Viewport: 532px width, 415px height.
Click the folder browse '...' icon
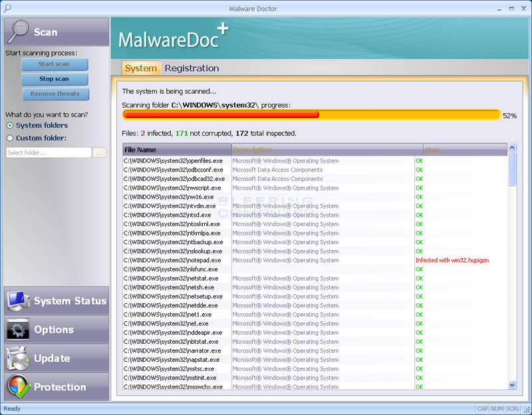[99, 152]
